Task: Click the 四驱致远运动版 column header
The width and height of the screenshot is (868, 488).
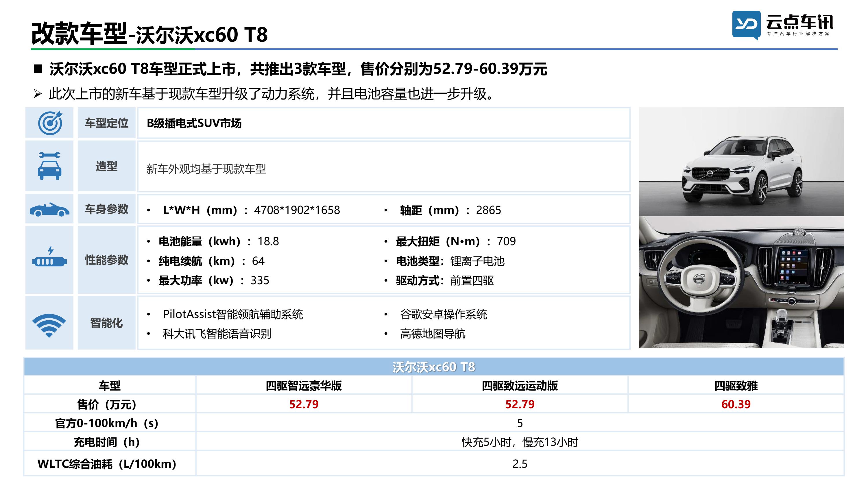Action: click(520, 385)
